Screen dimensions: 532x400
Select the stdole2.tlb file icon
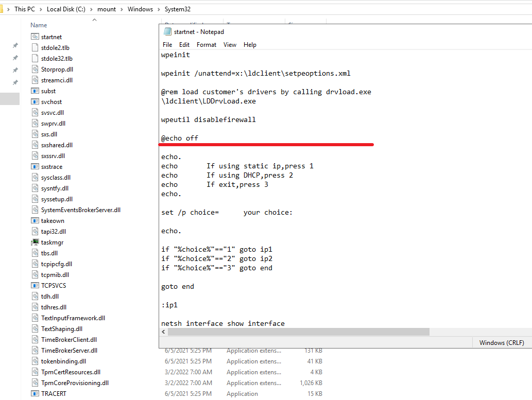click(35, 48)
